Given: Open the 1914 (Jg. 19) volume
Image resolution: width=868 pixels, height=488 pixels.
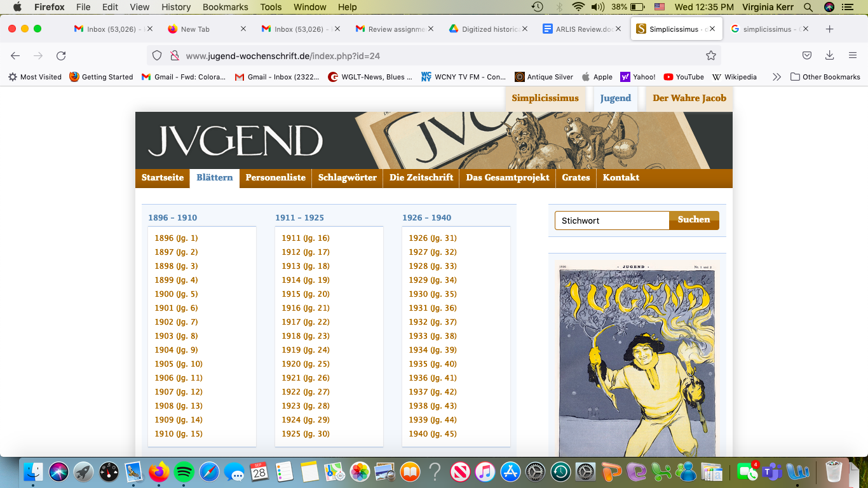Looking at the screenshot, I should click(306, 280).
